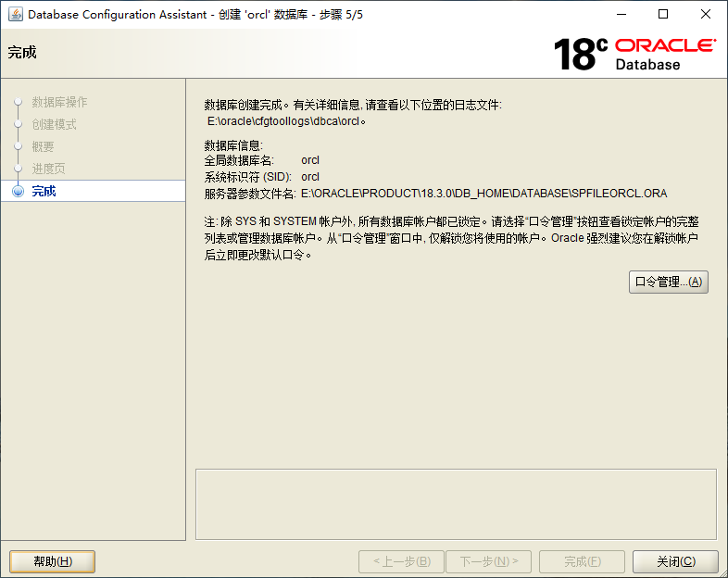This screenshot has height=578, width=728.
Task: Select the highlighted 完成 step in sidebar
Action: click(94, 191)
